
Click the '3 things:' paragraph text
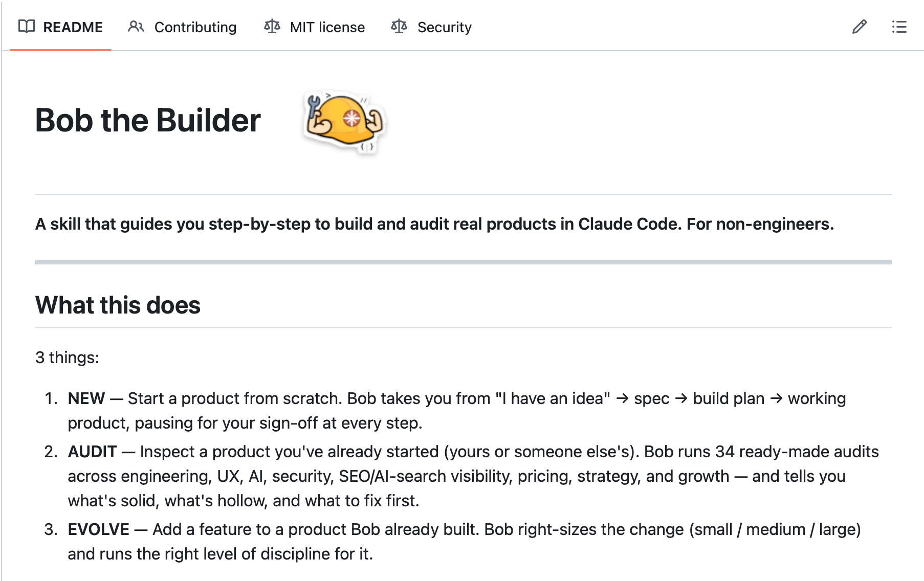coord(67,357)
